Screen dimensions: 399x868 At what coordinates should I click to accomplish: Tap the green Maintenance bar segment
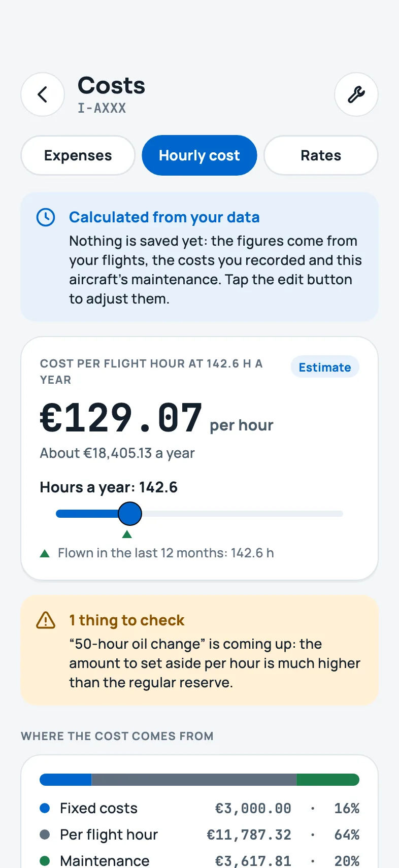click(328, 780)
